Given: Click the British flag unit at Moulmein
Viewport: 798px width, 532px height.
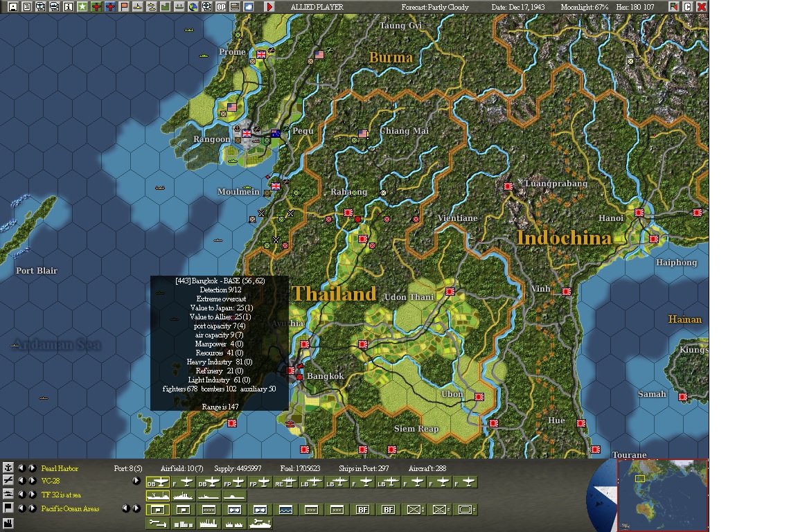Looking at the screenshot, I should tap(275, 186).
